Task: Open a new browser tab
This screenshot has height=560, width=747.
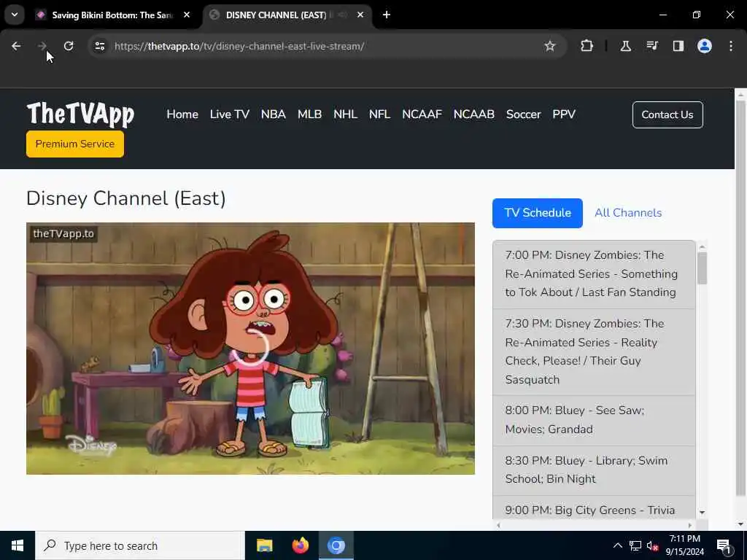Action: pyautogui.click(x=387, y=15)
